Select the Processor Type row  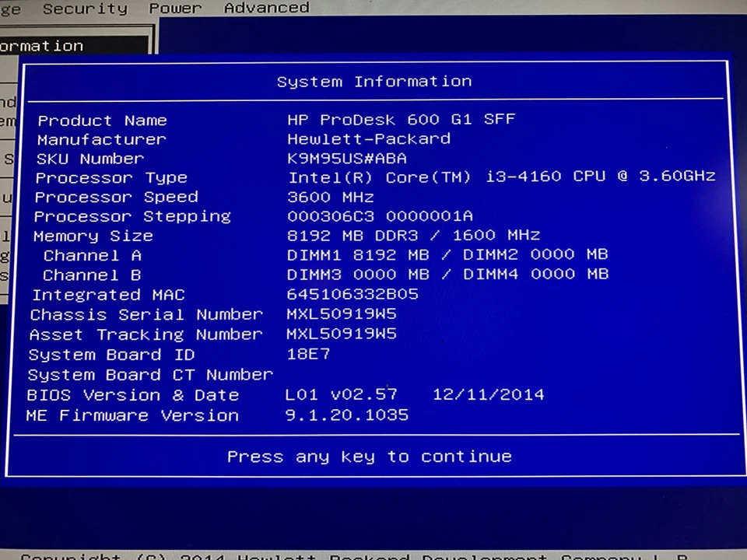(x=111, y=177)
